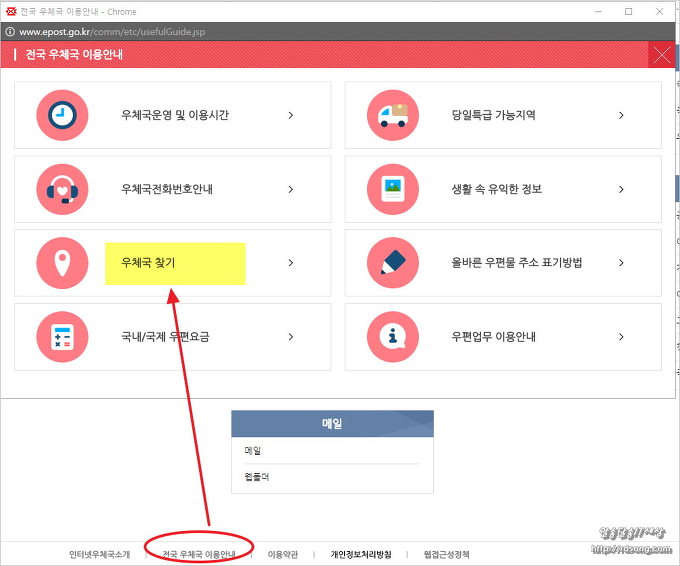Open the 전국 우체국 이용안내 footer link

(x=199, y=554)
